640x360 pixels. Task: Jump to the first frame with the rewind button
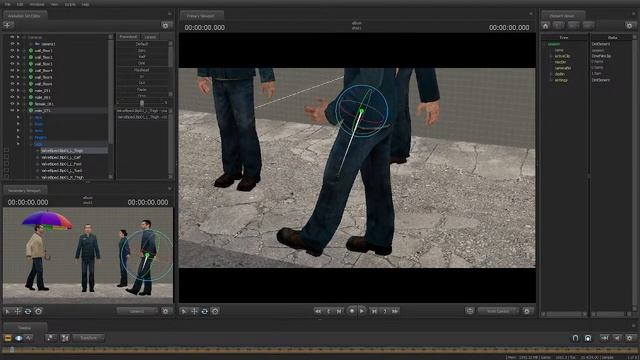coord(318,311)
